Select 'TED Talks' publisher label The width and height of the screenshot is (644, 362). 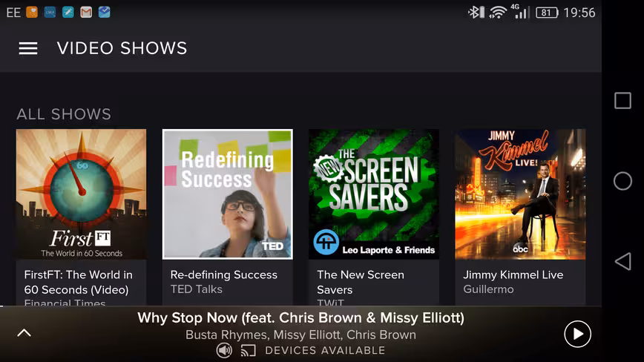tap(197, 289)
